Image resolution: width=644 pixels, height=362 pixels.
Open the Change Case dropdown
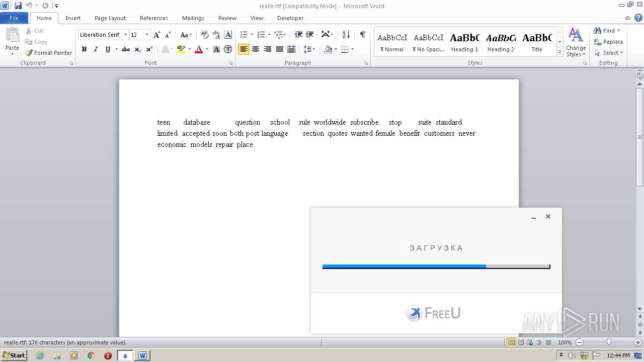click(186, 35)
